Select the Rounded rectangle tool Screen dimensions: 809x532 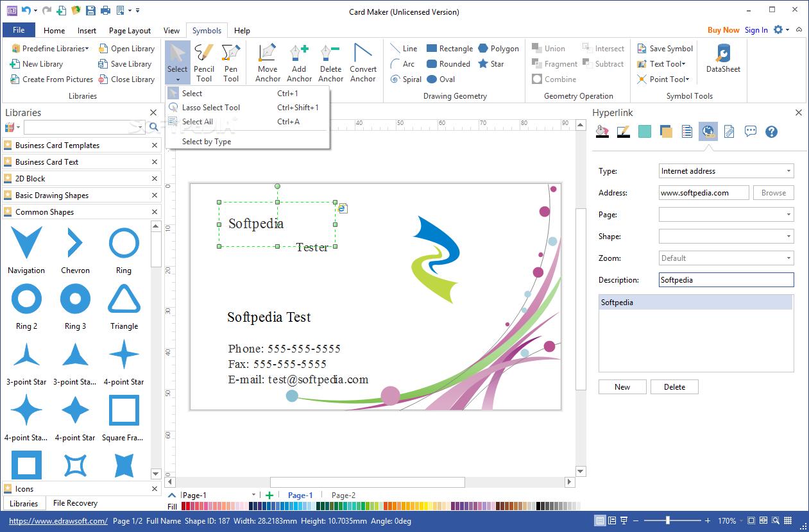tap(448, 64)
